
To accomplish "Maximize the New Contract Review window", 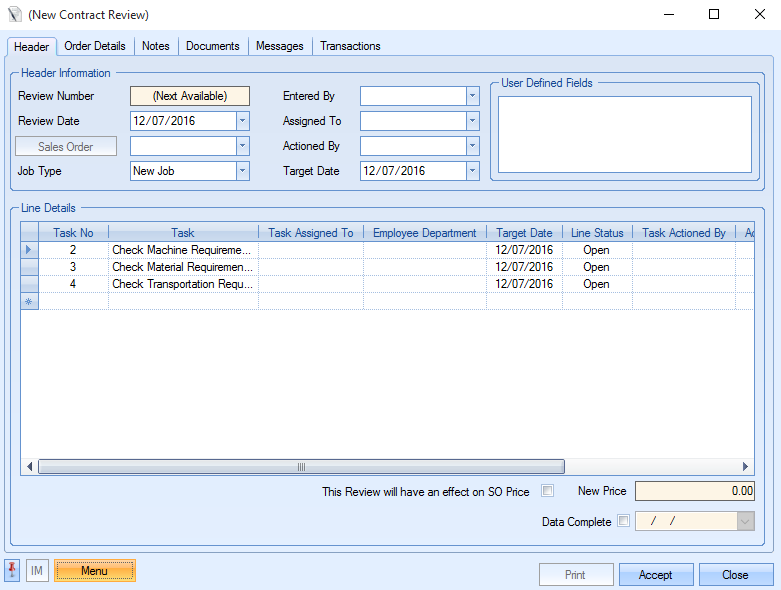I will click(x=713, y=15).
